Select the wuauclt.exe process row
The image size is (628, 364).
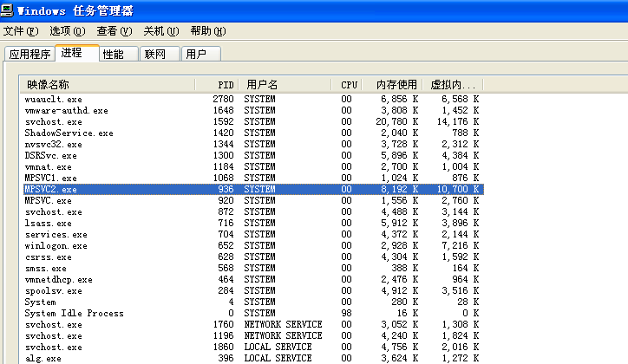(x=54, y=100)
